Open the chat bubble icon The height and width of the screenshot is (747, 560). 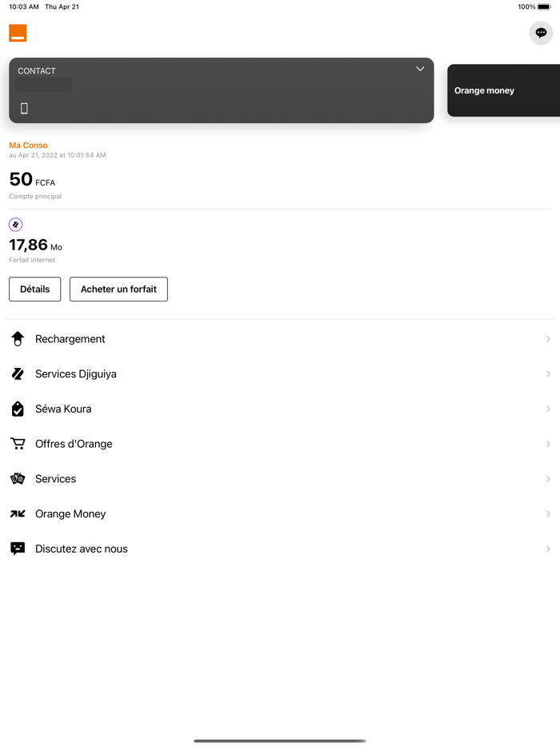pyautogui.click(x=541, y=33)
